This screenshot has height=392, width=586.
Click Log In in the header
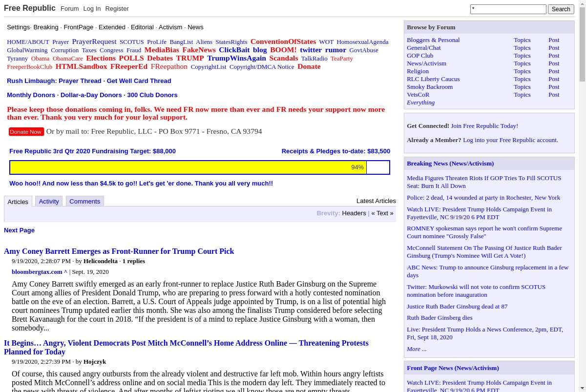point(92,9)
